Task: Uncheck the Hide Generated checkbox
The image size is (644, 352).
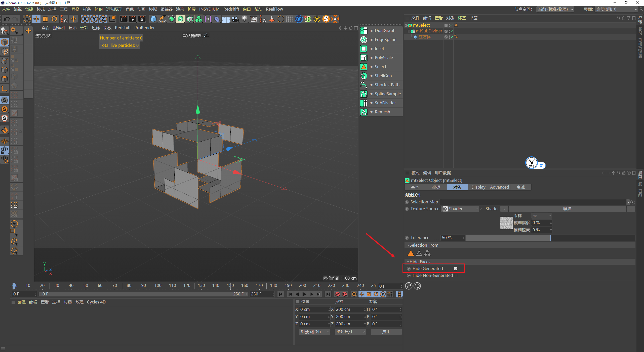Action: pos(456,269)
